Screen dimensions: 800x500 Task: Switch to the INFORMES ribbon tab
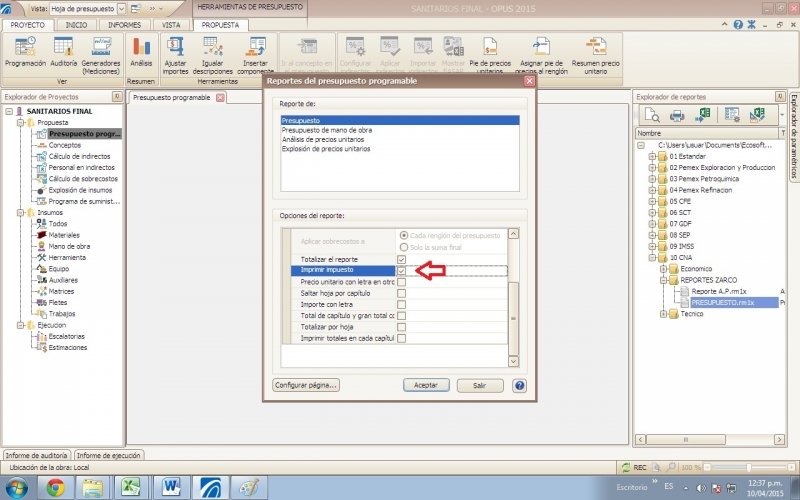124,24
